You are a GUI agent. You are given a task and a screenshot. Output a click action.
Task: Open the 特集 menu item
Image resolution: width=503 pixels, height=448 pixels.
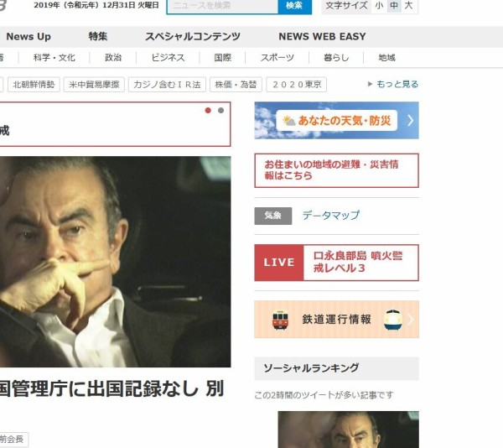click(98, 37)
